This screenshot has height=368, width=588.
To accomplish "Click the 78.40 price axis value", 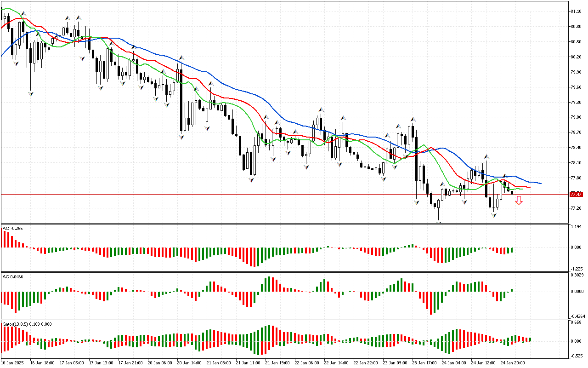I will [x=576, y=148].
